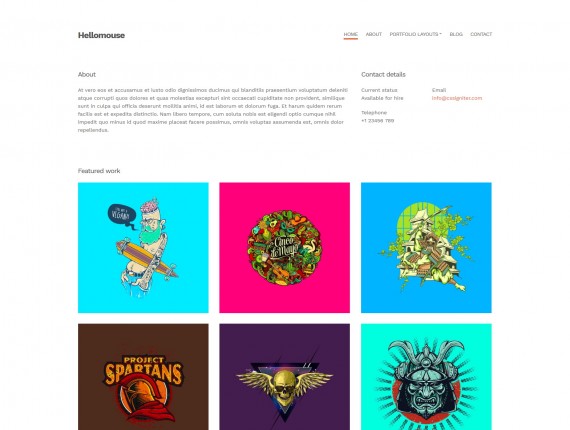Viewport: 570px width, 430px height.
Task: Select Contact in the top navigation
Action: pyautogui.click(x=481, y=34)
